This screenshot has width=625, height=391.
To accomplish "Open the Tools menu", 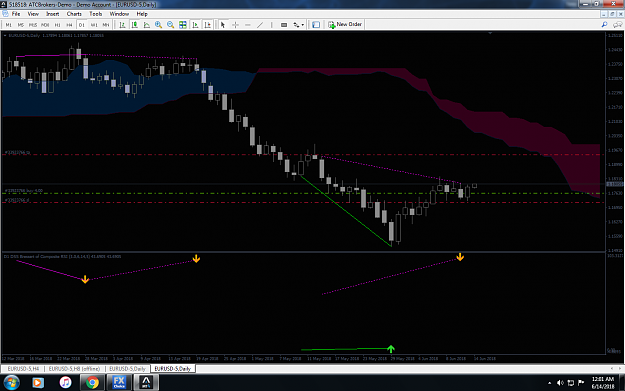I will tap(96, 14).
